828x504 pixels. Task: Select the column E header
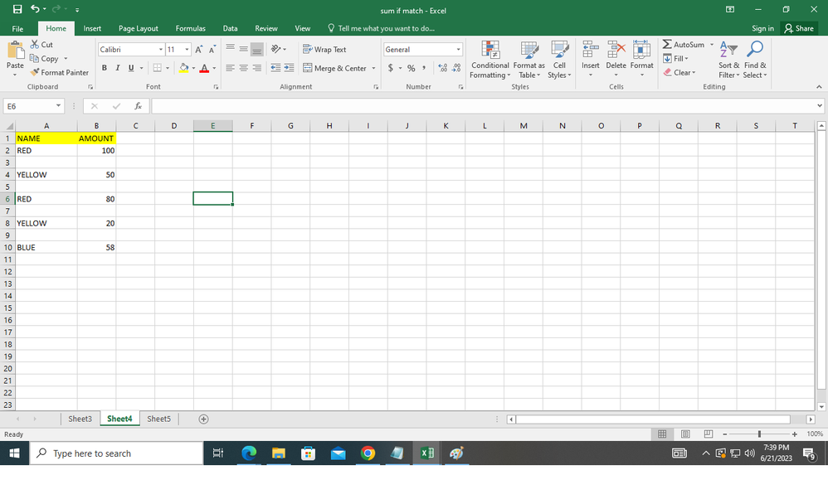click(x=213, y=126)
